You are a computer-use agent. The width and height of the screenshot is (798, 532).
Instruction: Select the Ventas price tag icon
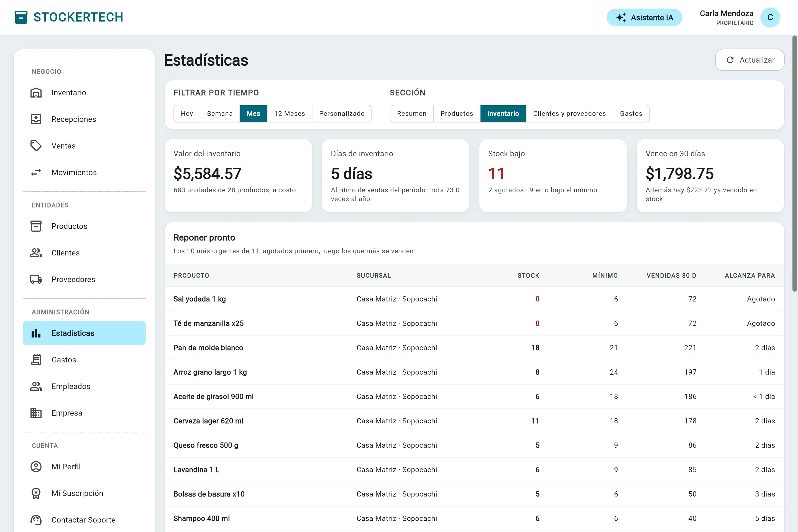[x=36, y=146]
